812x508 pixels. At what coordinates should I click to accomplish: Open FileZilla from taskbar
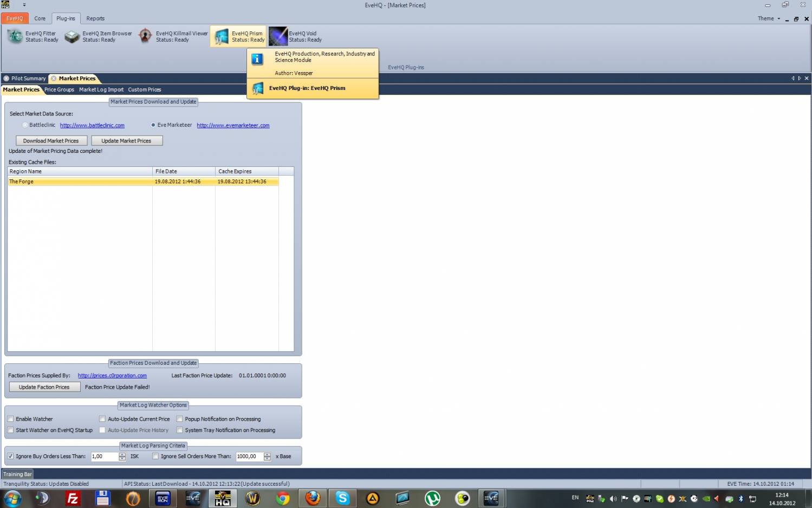point(73,498)
